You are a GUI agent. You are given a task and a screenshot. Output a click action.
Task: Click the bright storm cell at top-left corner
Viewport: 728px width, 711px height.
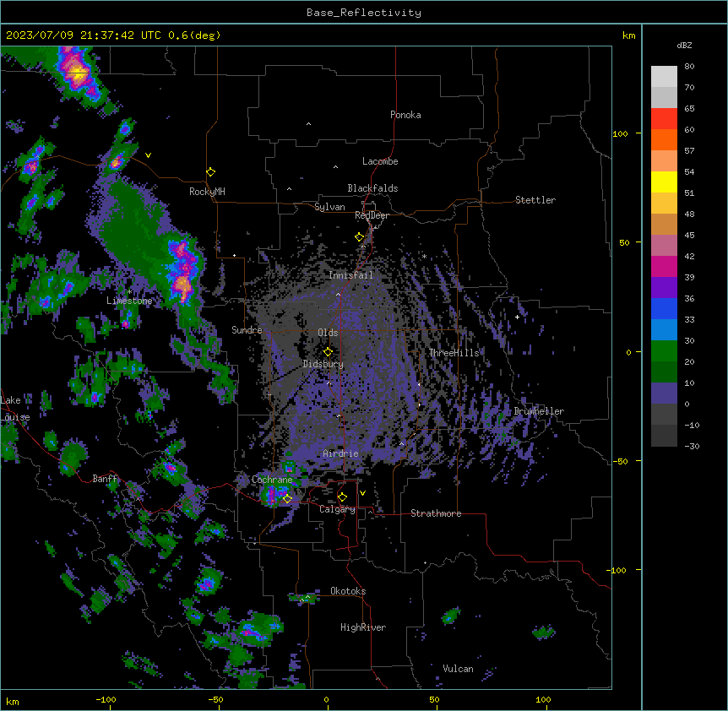coord(78,73)
